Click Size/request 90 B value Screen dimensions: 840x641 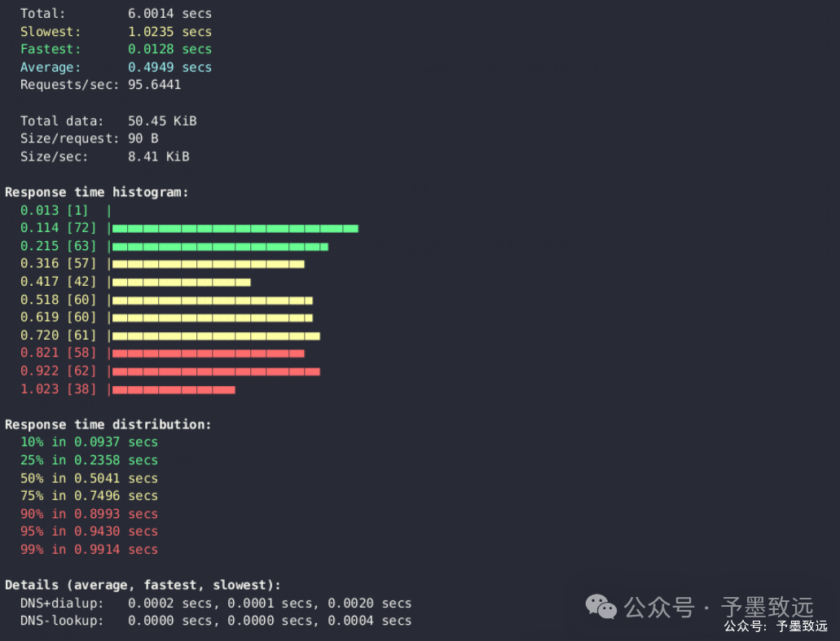pos(143,138)
